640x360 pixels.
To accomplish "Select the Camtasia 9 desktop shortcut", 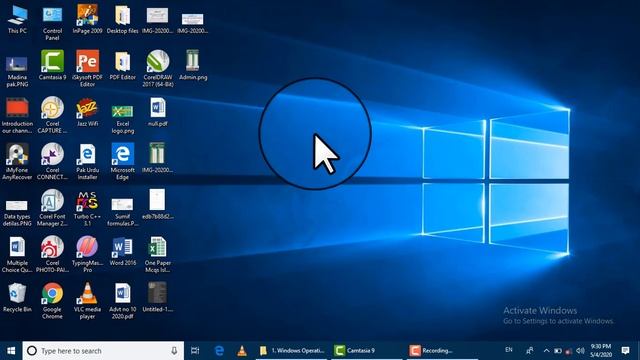I will point(52,65).
